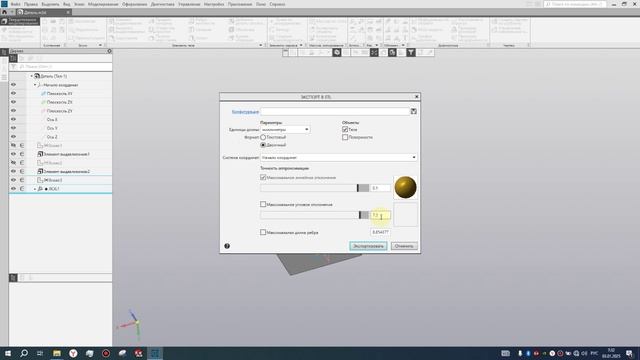The image size is (640, 360).
Task: Toggle the Тела checkbox
Action: point(345,129)
